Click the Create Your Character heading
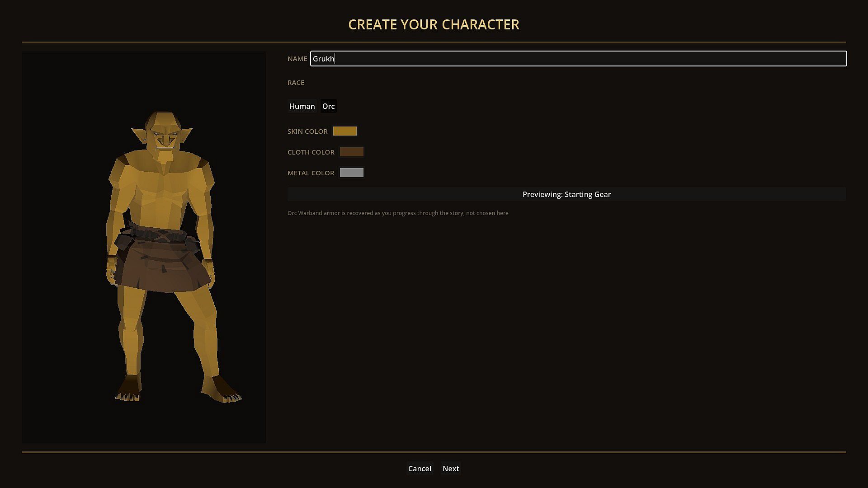The width and height of the screenshot is (868, 488). click(x=434, y=24)
